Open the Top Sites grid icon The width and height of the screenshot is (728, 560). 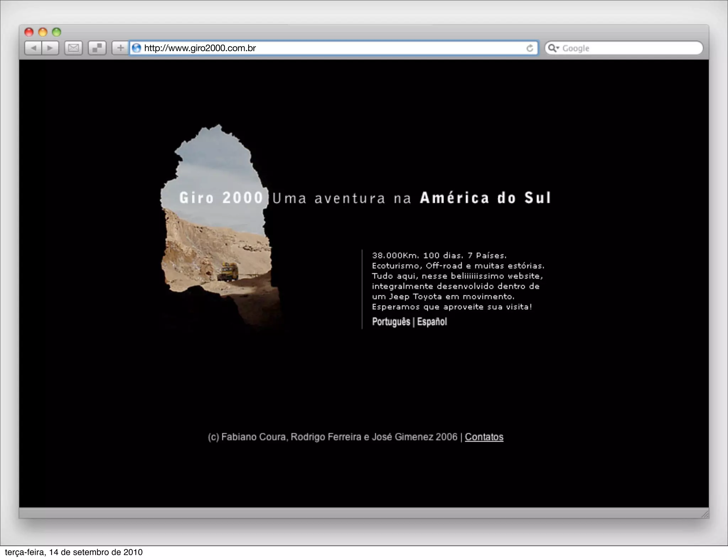tap(97, 48)
